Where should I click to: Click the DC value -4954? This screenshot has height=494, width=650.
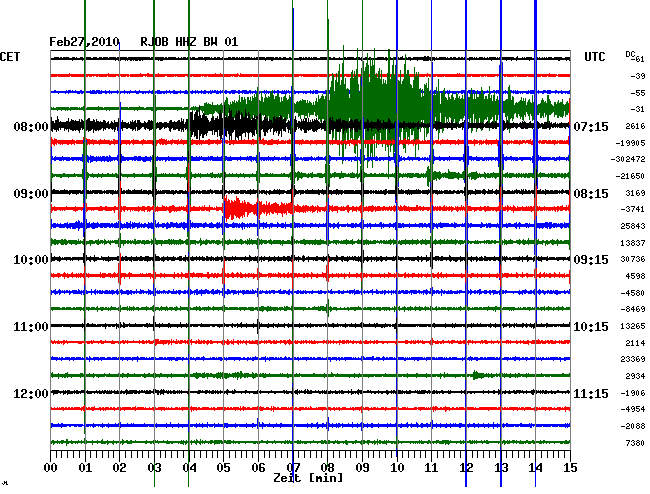tap(633, 409)
